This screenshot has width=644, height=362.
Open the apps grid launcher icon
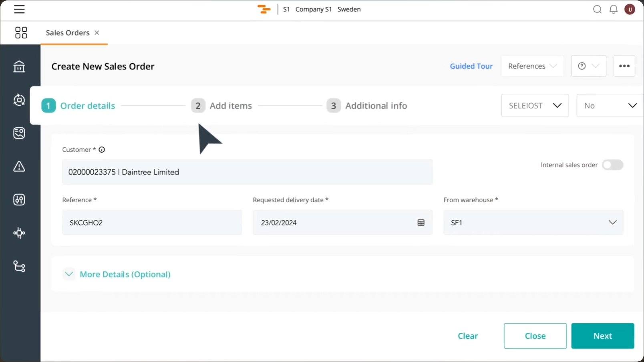click(x=21, y=32)
